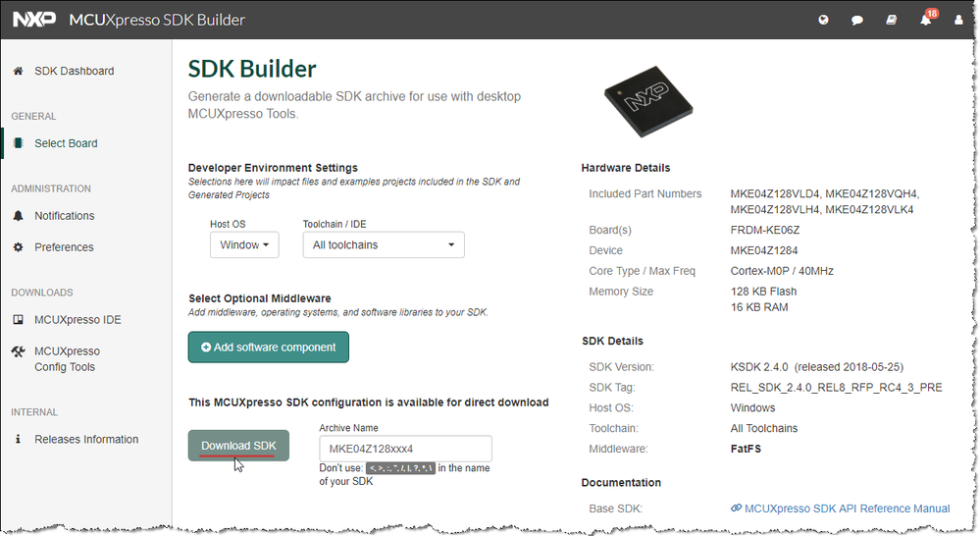Focus the Archive Name field
Viewport: 980px width, 536px height.
click(x=405, y=449)
